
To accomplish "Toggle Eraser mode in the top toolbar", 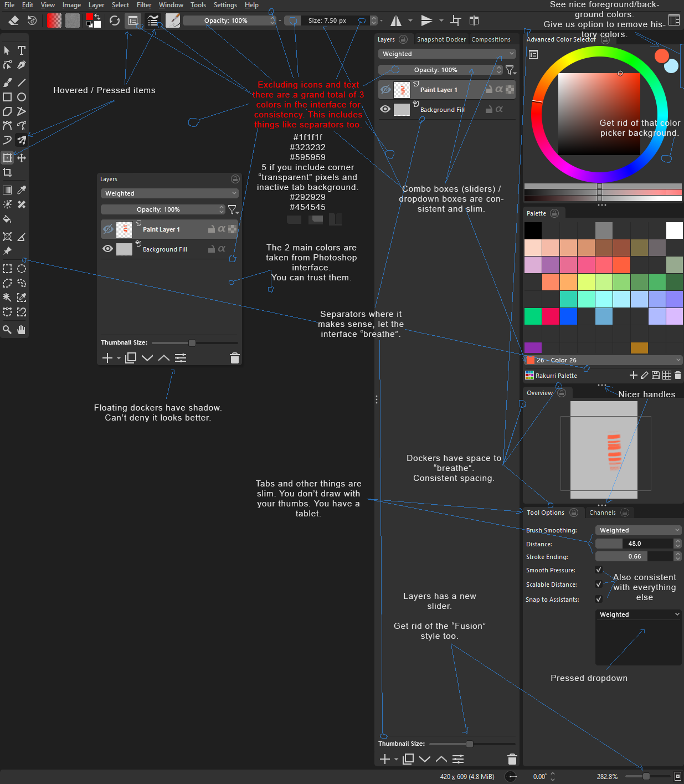I will point(14,21).
